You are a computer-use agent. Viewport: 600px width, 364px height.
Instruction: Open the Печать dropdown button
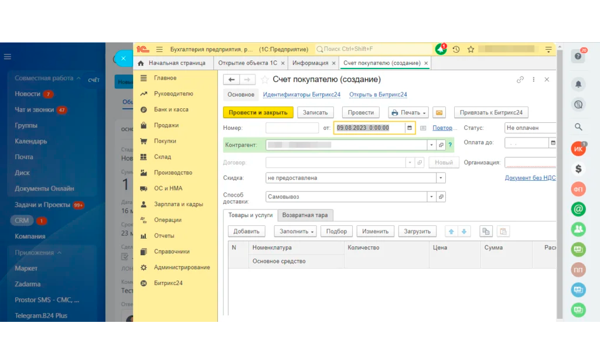pos(408,112)
